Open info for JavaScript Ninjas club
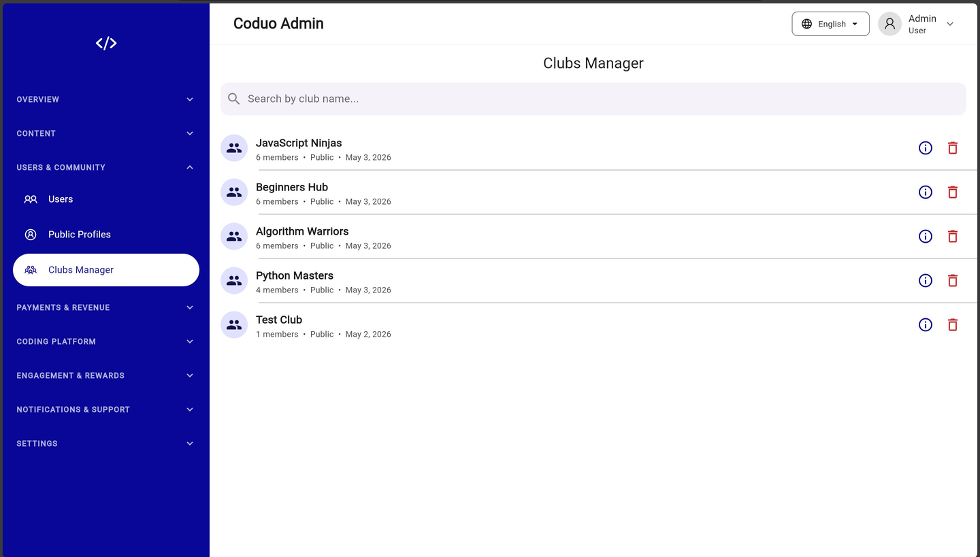This screenshot has height=557, width=980. point(926,148)
